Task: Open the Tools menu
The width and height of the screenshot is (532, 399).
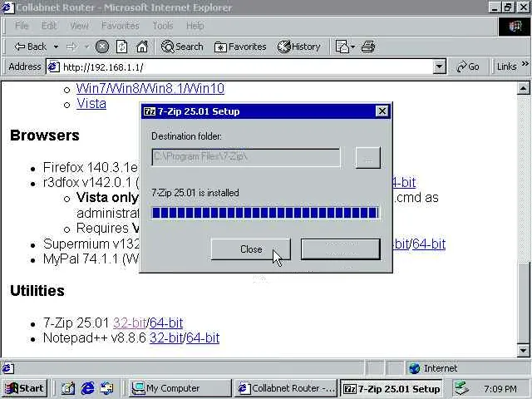Action: pos(163,26)
